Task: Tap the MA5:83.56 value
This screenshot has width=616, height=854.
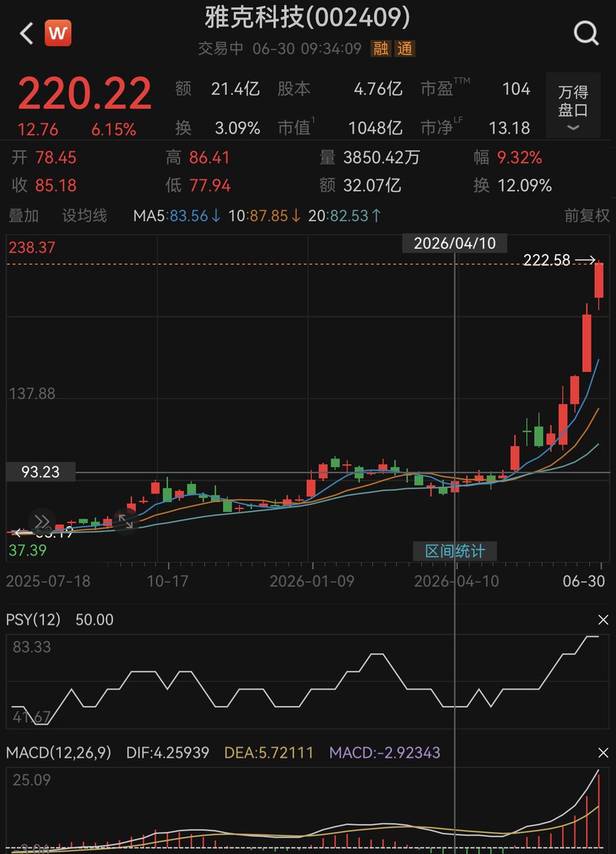Action: 178,216
